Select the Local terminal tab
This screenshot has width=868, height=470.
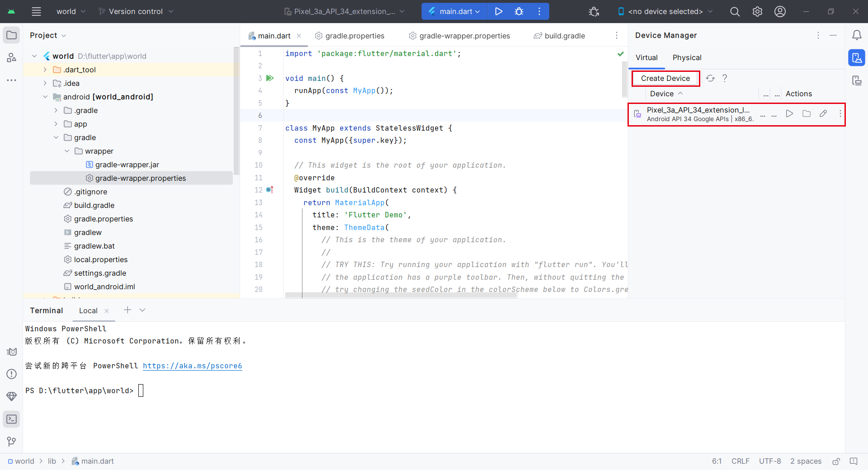88,310
